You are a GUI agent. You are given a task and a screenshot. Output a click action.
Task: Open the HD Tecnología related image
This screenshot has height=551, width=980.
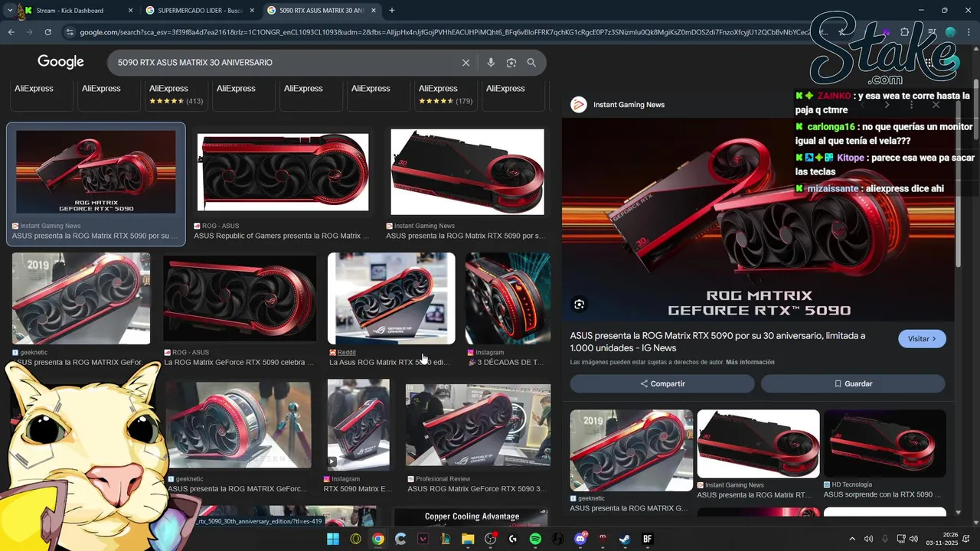pos(885,444)
